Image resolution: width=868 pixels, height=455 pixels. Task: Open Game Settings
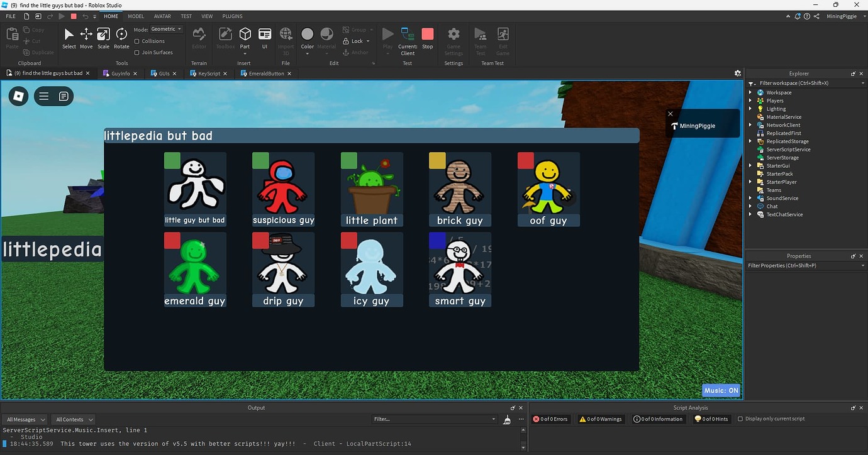(453, 41)
